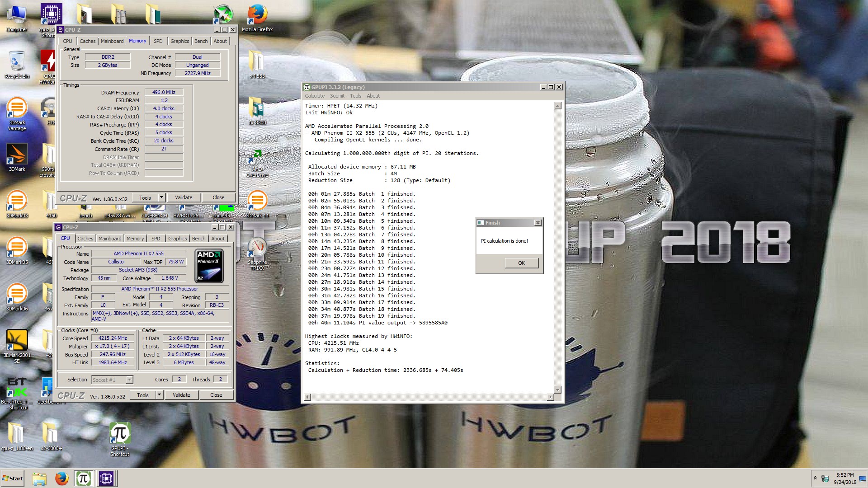Open Mainboard tab in lower CPU-Z window
Viewport: 868px width, 488px height.
click(110, 239)
